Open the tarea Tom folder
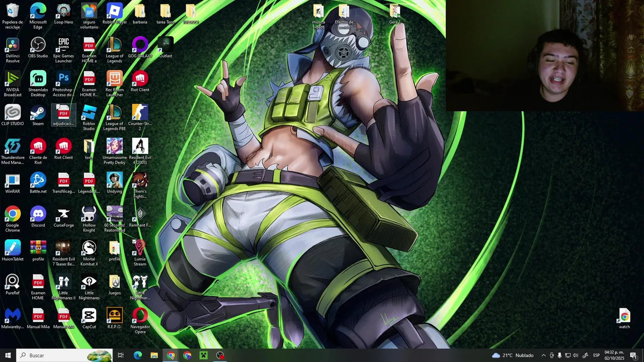 [165, 14]
